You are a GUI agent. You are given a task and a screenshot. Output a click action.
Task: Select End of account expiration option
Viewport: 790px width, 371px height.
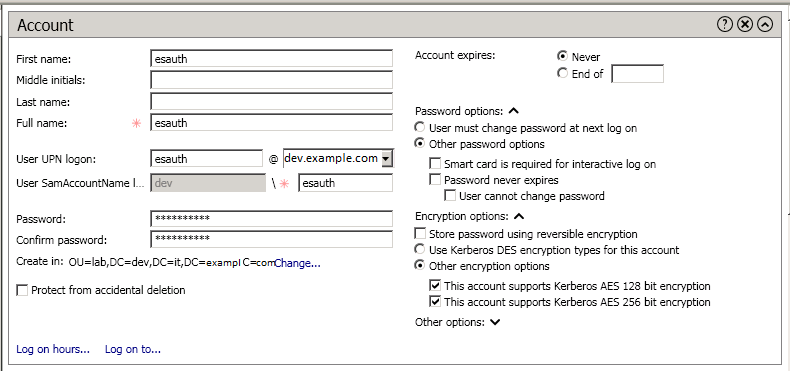562,74
